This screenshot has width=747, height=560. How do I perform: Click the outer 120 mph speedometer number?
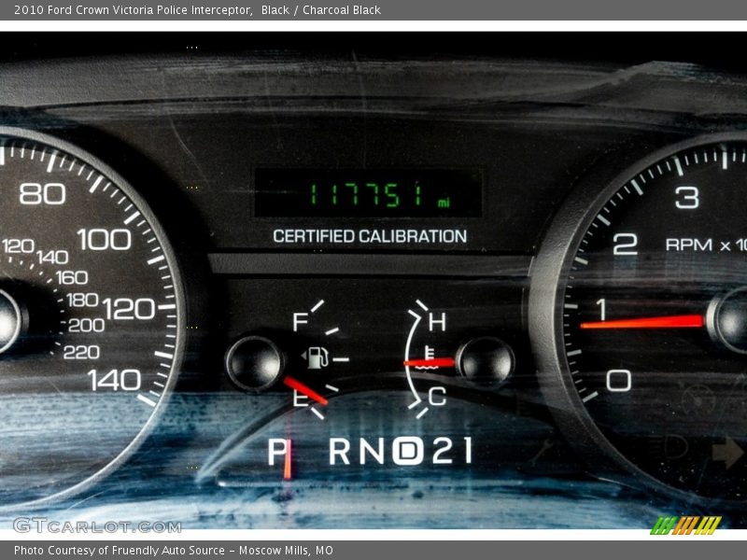coord(129,309)
